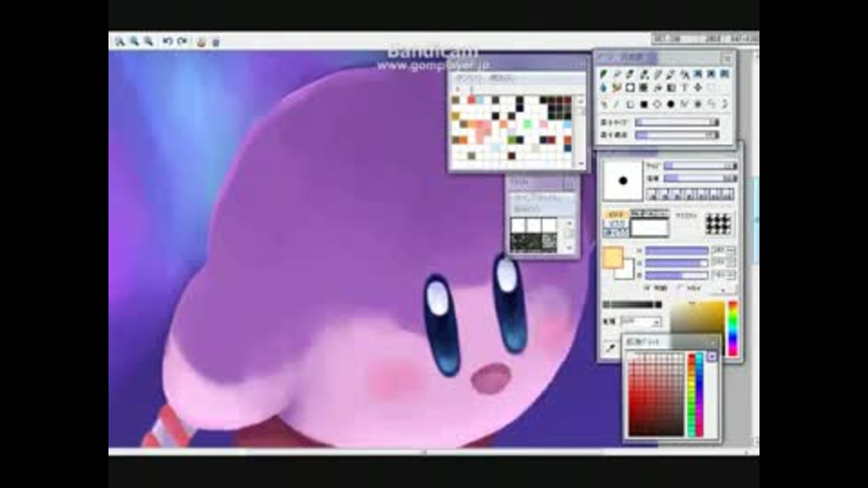
Task: Click the yellow saturation gradient square
Action: (697, 317)
